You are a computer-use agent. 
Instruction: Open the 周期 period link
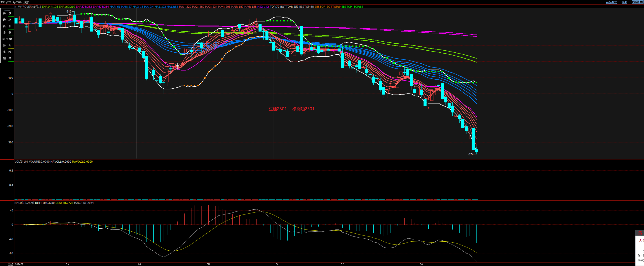[625, 2]
